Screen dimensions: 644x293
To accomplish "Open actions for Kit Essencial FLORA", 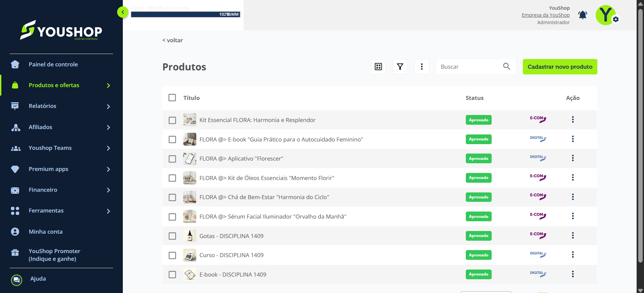I will click(x=573, y=119).
